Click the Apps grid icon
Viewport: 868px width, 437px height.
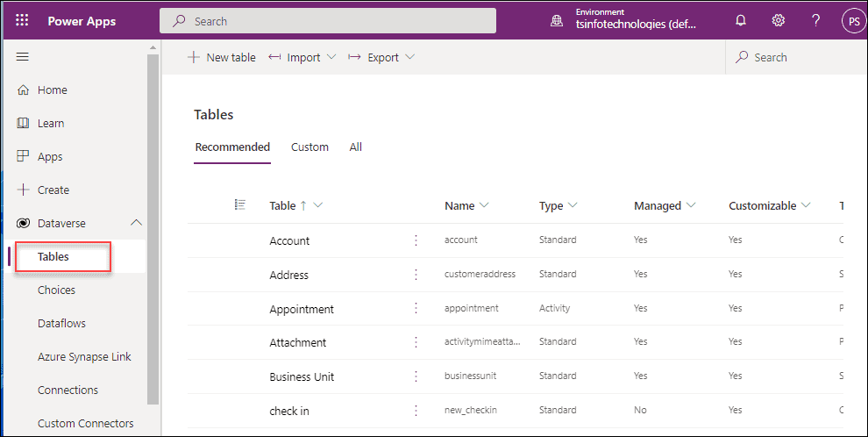[x=24, y=156]
